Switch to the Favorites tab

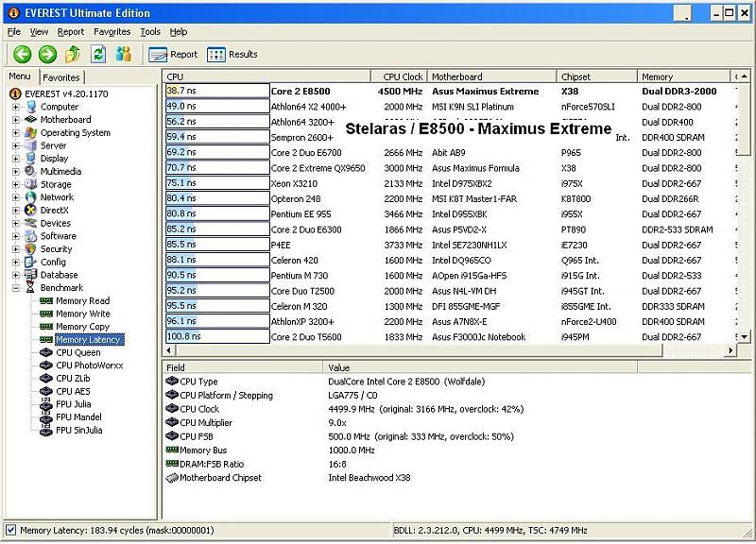coord(61,77)
